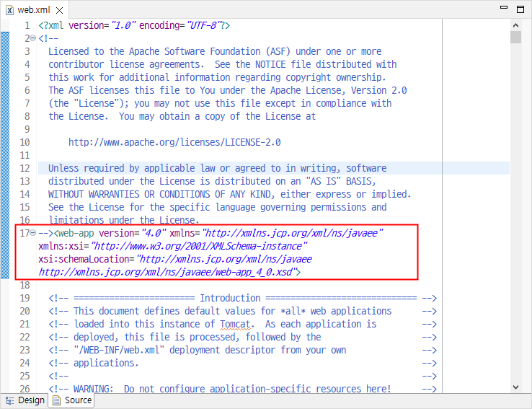
Task: Click the "WITHOUT WARRANTIES OR CONDITIONS" line
Action: [229, 194]
